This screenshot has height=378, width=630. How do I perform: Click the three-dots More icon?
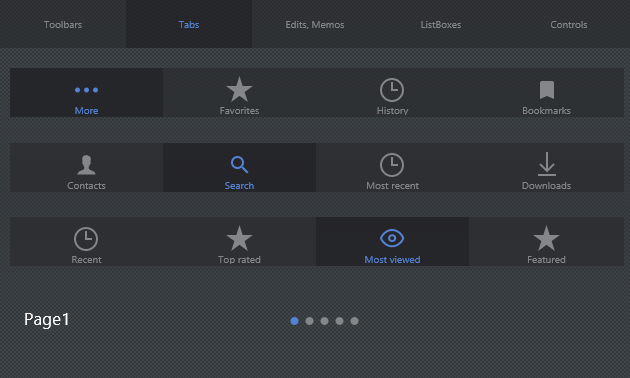tap(86, 90)
